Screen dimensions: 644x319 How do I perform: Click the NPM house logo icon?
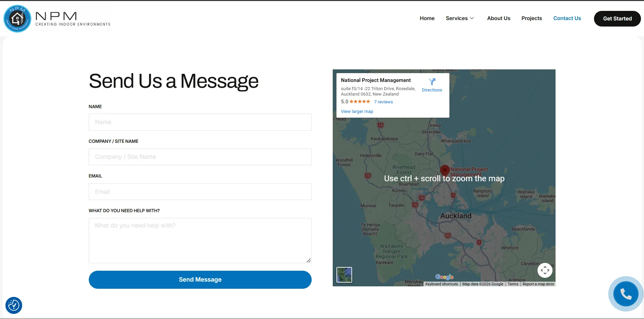(17, 19)
